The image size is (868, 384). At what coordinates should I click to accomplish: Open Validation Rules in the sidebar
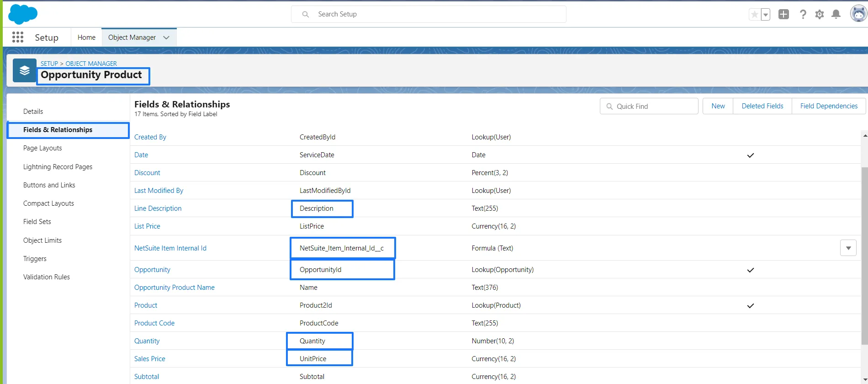point(47,277)
